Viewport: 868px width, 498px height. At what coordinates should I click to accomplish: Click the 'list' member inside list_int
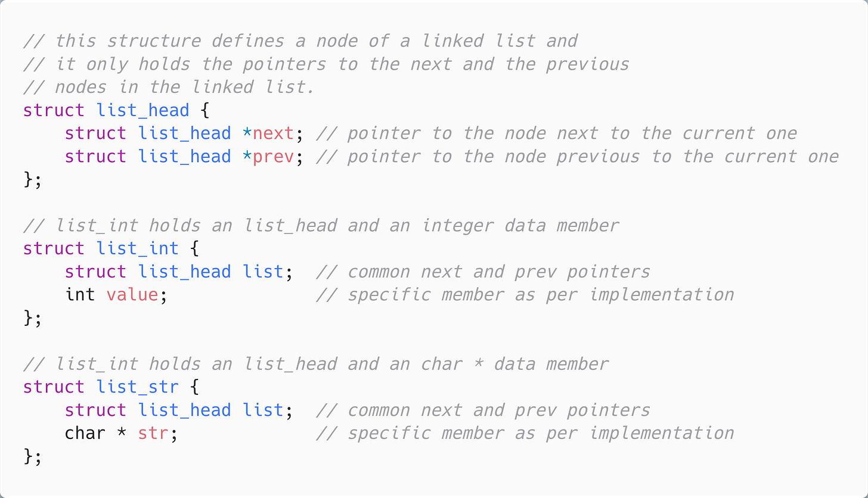263,272
